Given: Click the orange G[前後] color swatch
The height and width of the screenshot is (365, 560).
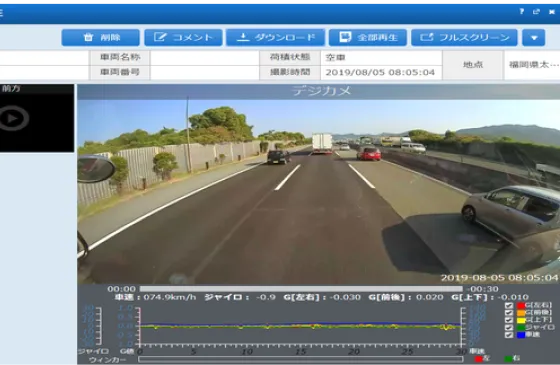Looking at the screenshot, I should 521,313.
